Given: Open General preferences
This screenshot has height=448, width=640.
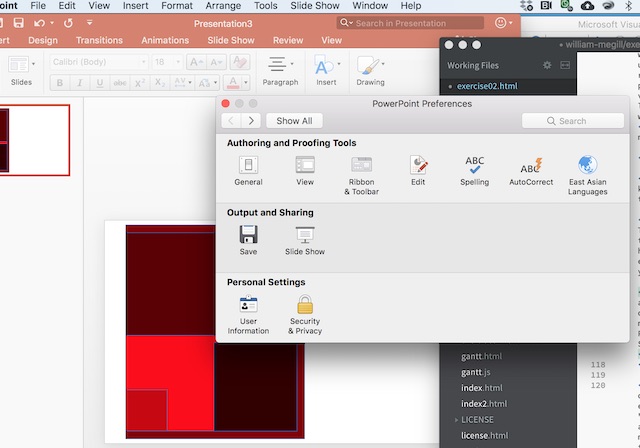Looking at the screenshot, I should pos(248,170).
